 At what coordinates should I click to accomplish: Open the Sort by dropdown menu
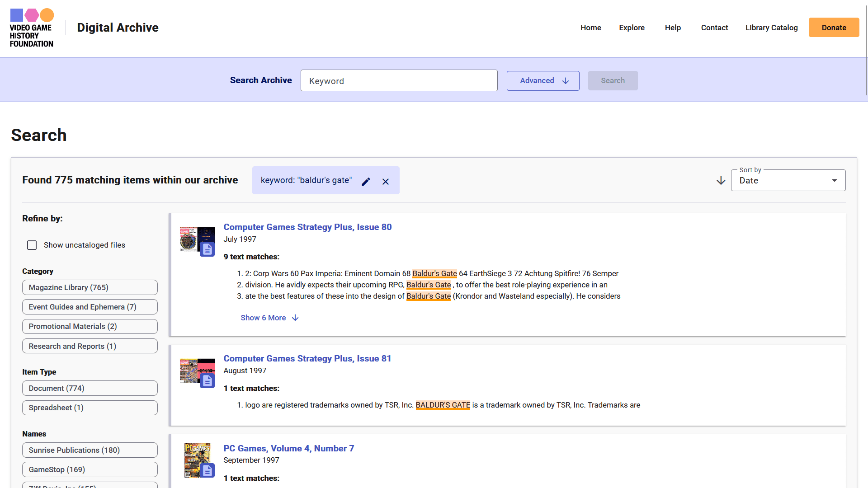coord(788,180)
